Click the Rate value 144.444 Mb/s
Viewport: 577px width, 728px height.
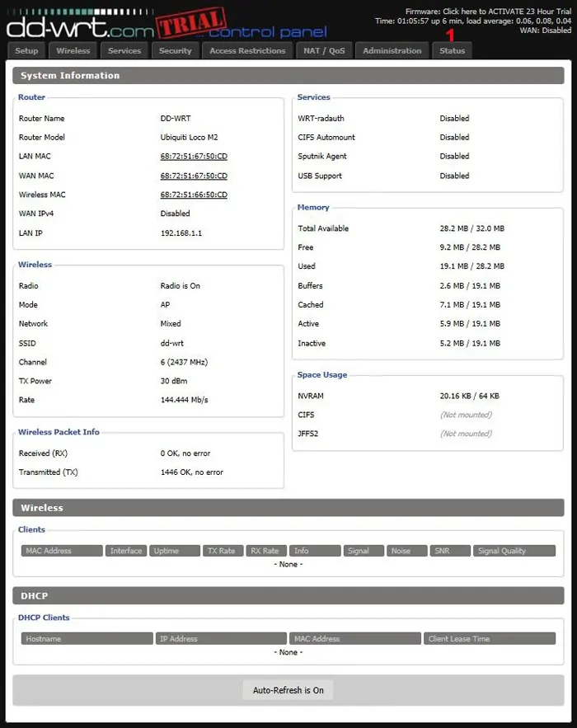(x=185, y=400)
